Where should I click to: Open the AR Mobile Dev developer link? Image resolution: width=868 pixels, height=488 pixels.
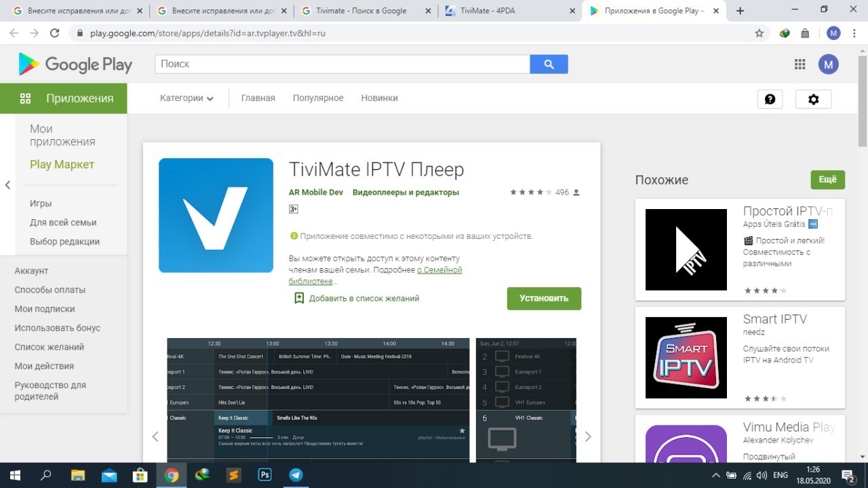coord(316,193)
